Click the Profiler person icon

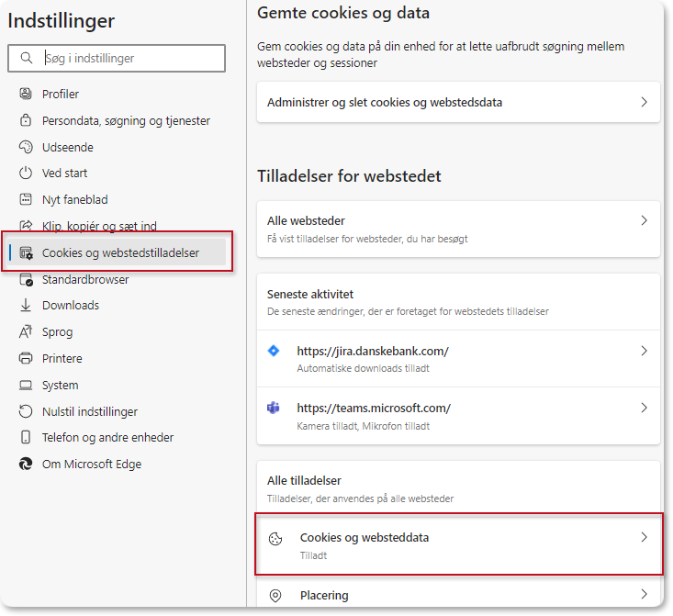[26, 94]
